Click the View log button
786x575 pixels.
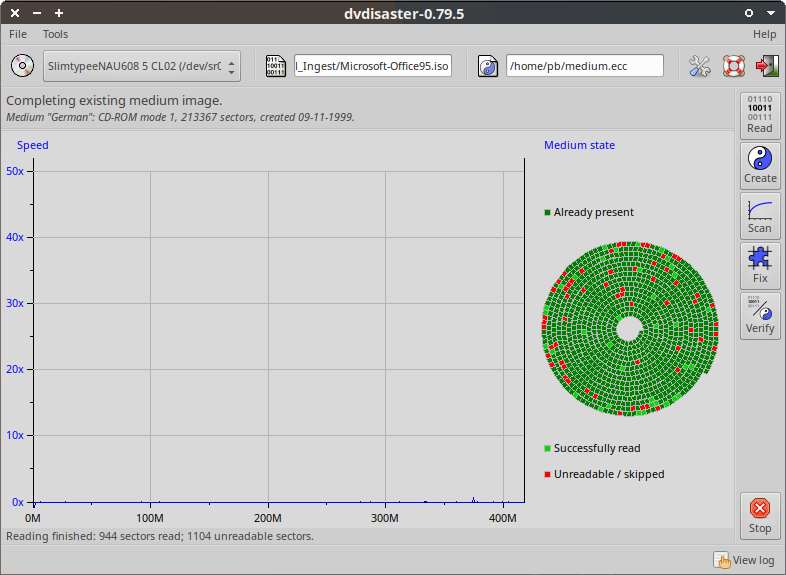point(744,560)
